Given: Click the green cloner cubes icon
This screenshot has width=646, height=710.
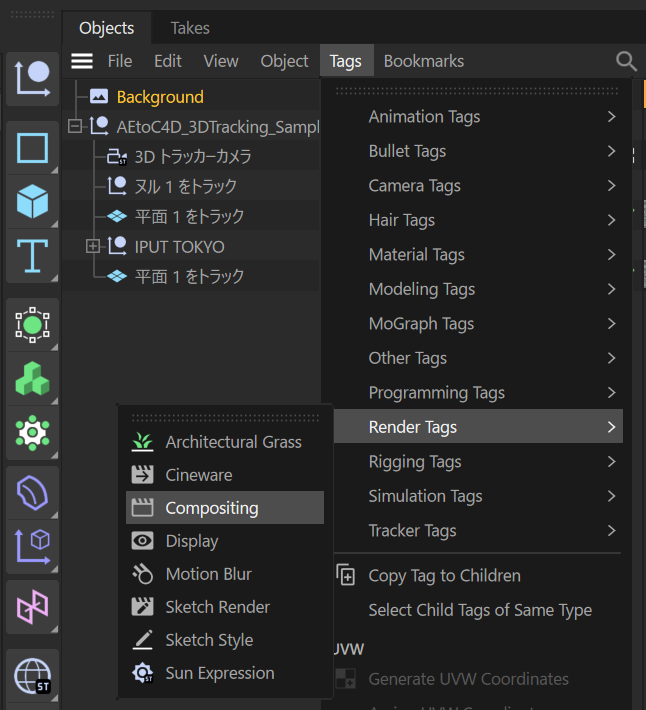Looking at the screenshot, I should 33,378.
